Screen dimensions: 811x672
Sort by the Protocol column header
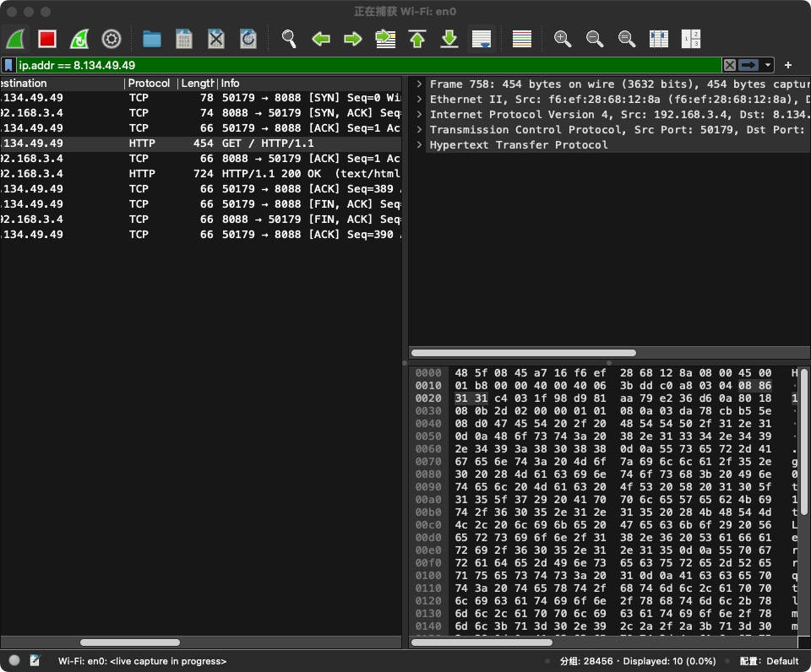pyautogui.click(x=149, y=84)
